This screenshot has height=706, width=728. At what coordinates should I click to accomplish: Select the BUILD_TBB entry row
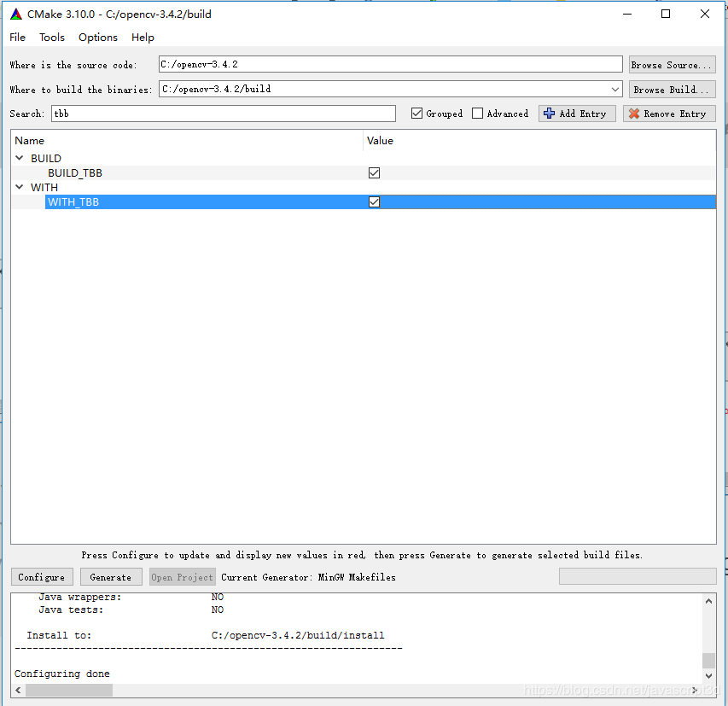[x=363, y=172]
